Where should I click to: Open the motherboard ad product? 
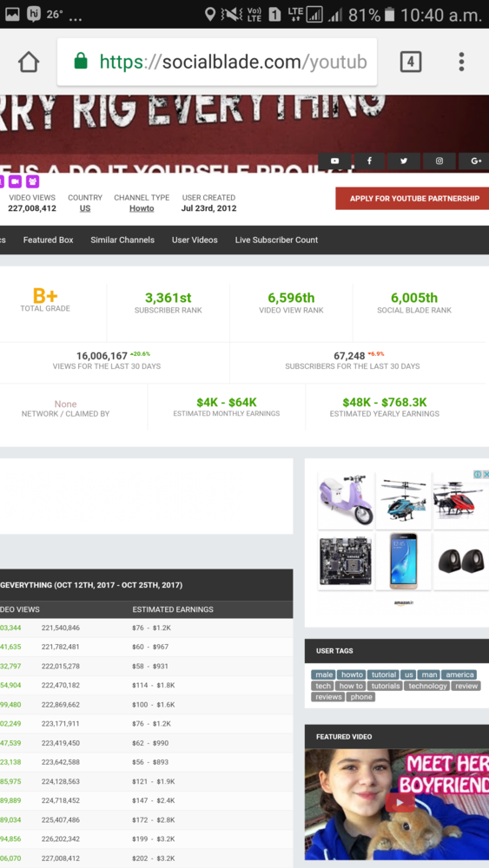[x=346, y=561]
